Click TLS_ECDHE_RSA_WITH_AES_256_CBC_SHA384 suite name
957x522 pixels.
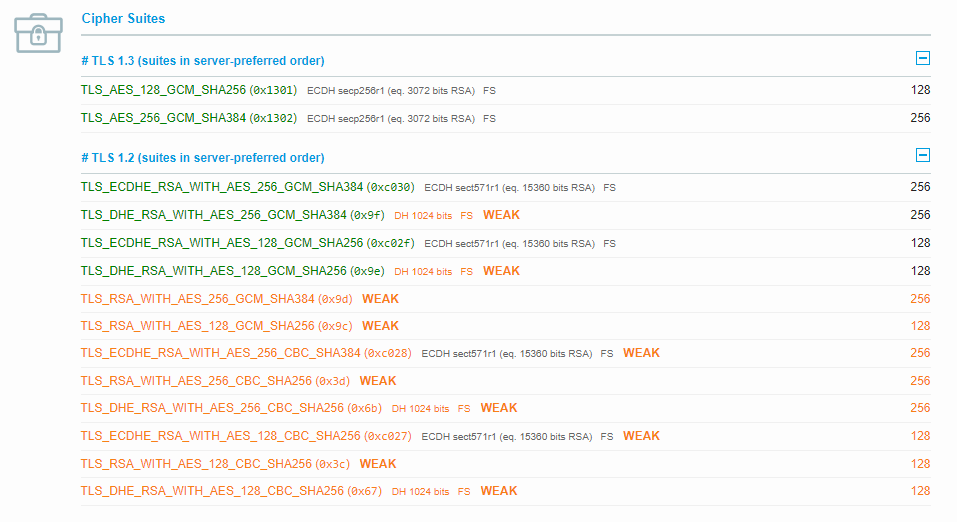tap(220, 353)
